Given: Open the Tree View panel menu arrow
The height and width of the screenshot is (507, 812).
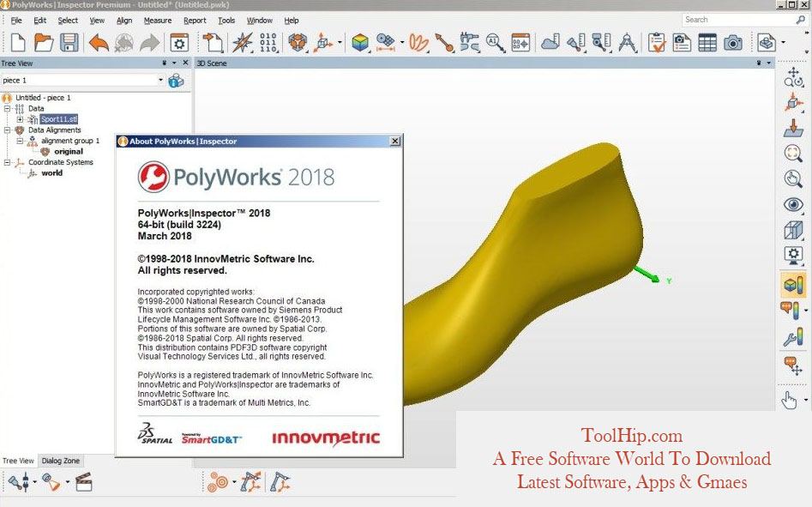Looking at the screenshot, I should point(174,63).
